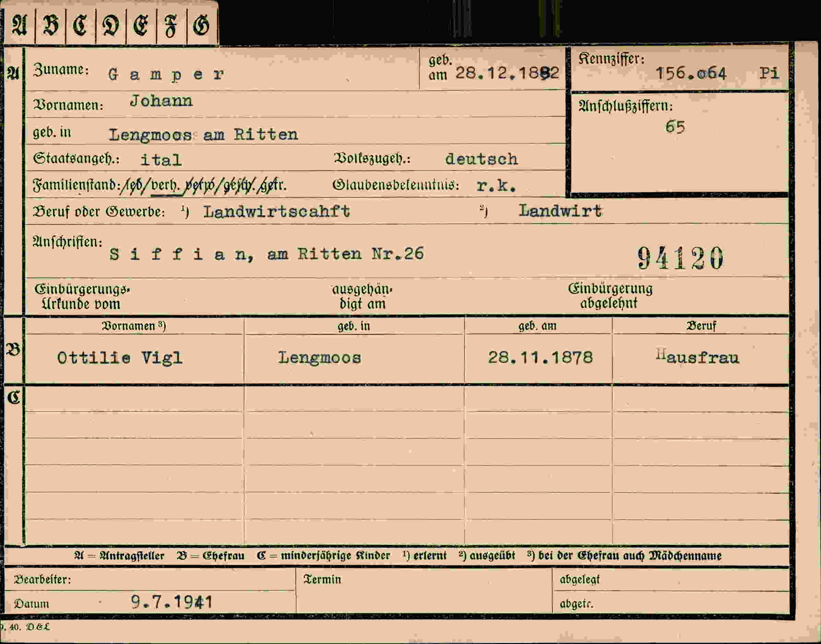Click the ethnicity value 'deutsch'
This screenshot has width=821, height=644.
481,159
